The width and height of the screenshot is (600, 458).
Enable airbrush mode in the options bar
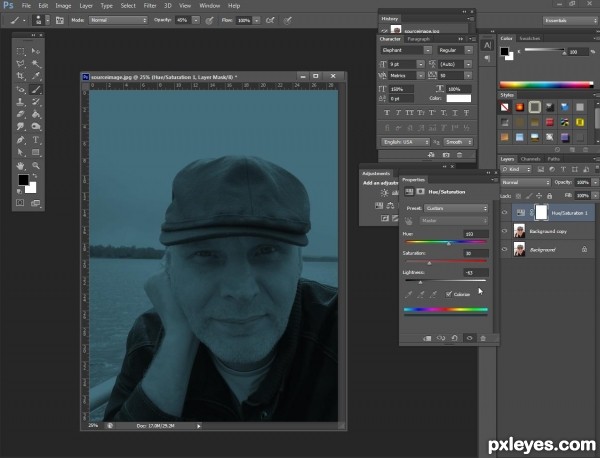pos(270,20)
